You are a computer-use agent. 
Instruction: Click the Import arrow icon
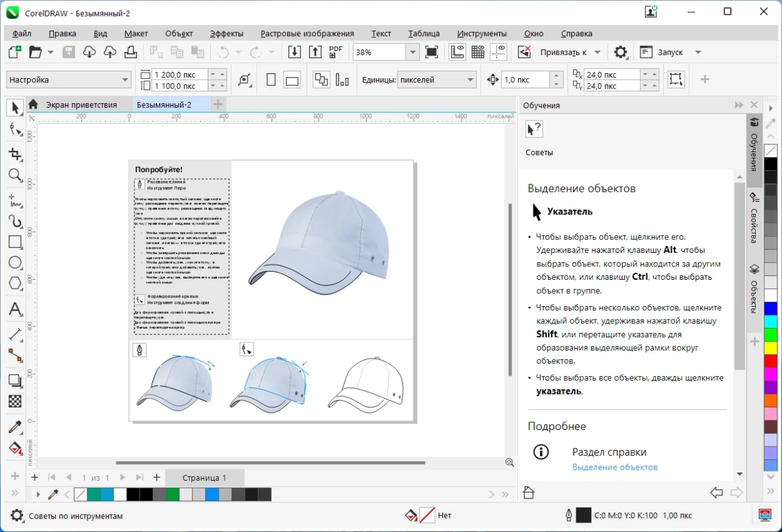pyautogui.click(x=294, y=53)
